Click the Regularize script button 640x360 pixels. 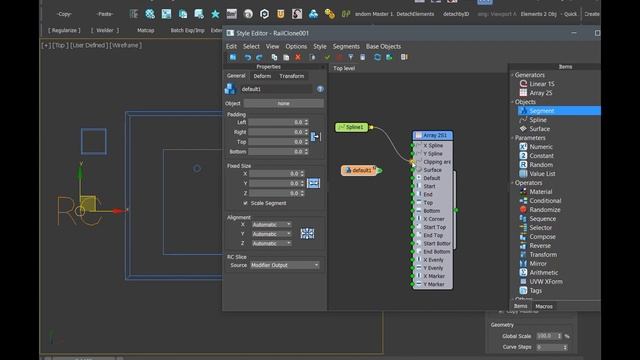tap(64, 30)
